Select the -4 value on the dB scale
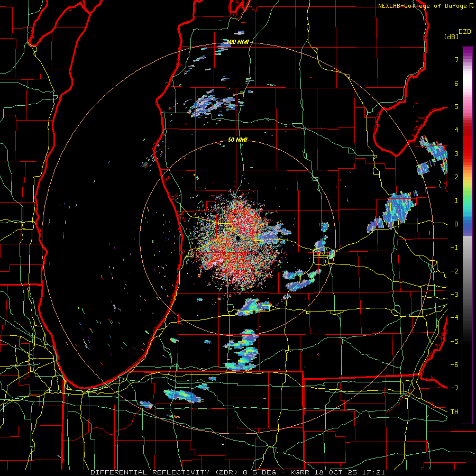The image size is (476, 476). [x=454, y=318]
